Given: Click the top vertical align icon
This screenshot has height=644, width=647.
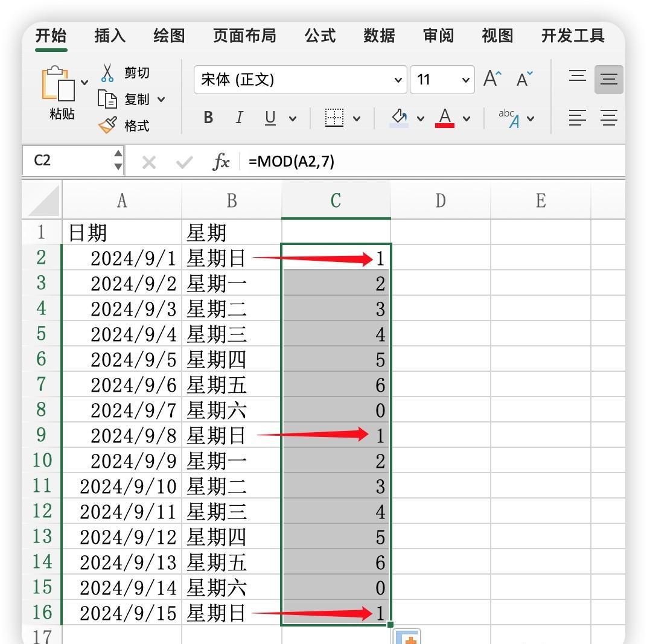Looking at the screenshot, I should pos(577,75).
